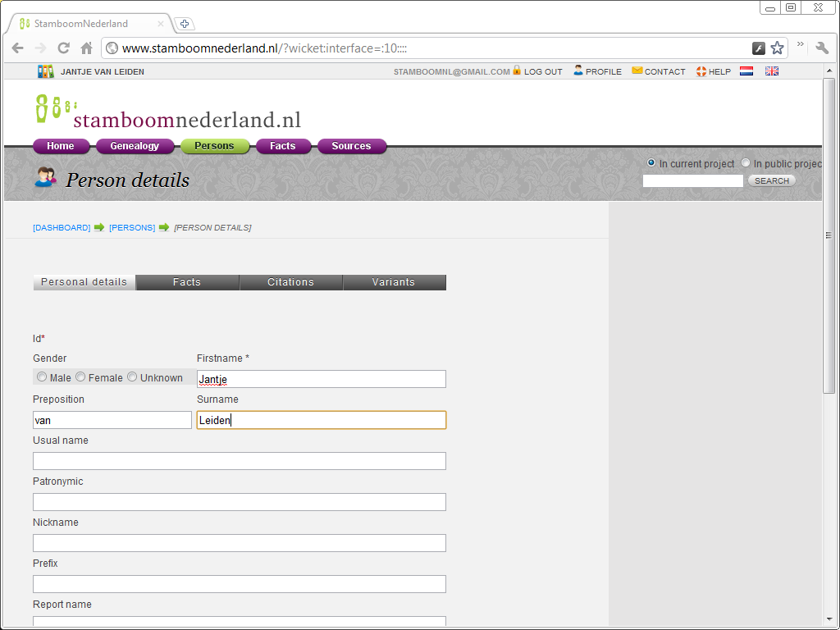Screen dimensions: 840x630
Task: Follow the DASHBOARD breadcrumb link
Action: (x=62, y=228)
